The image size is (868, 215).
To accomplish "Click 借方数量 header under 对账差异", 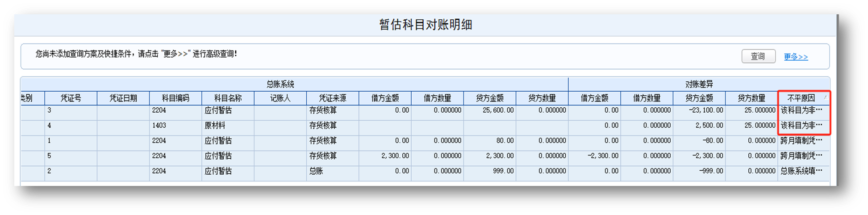I will pos(647,98).
